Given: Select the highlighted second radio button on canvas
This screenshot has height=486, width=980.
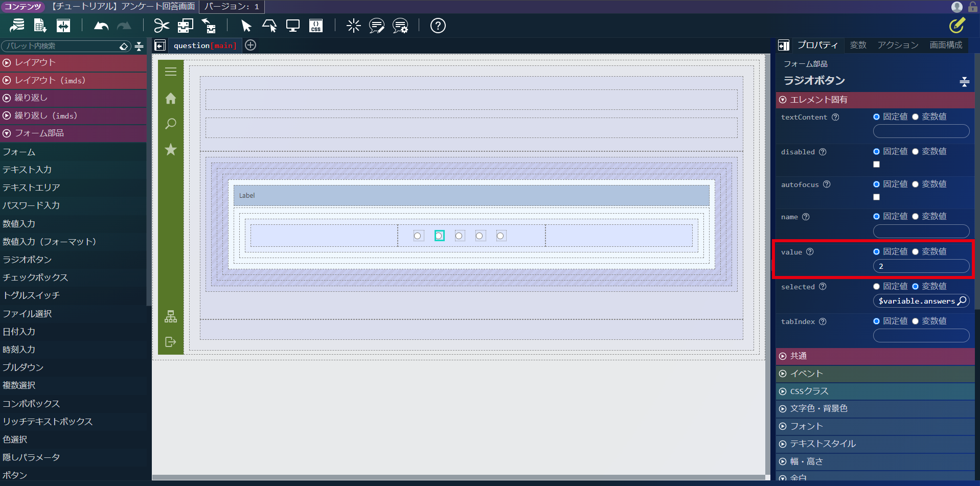Looking at the screenshot, I should tap(439, 236).
